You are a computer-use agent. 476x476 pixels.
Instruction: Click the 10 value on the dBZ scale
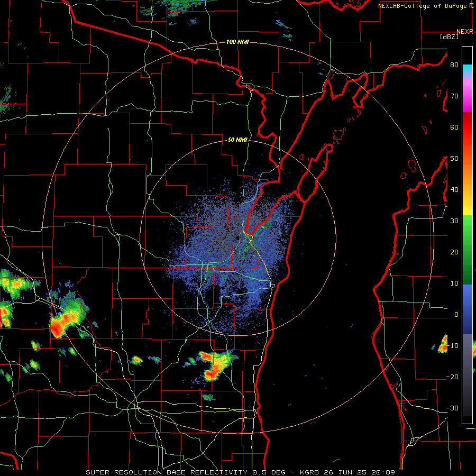[454, 283]
